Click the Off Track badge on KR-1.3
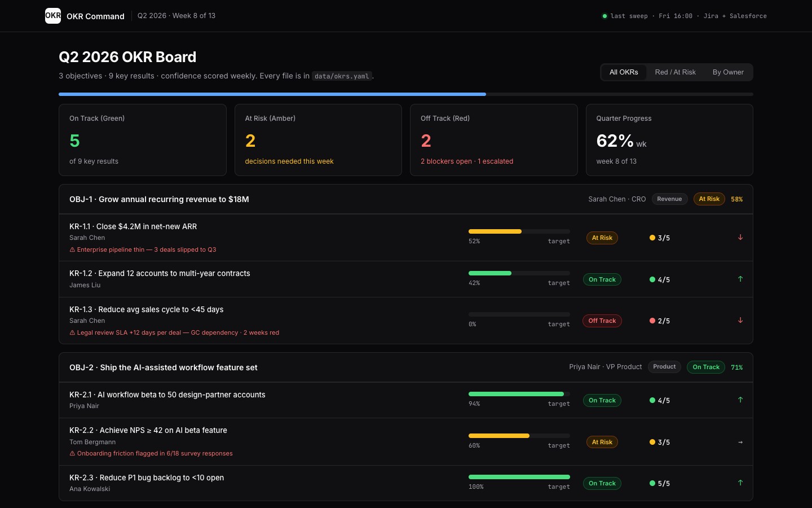Screen dimensions: 812x508 click(602, 321)
